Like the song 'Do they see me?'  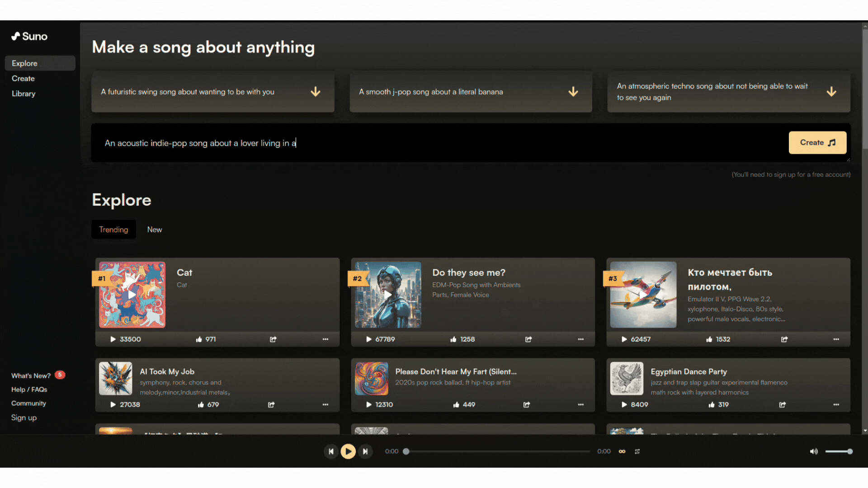click(453, 339)
